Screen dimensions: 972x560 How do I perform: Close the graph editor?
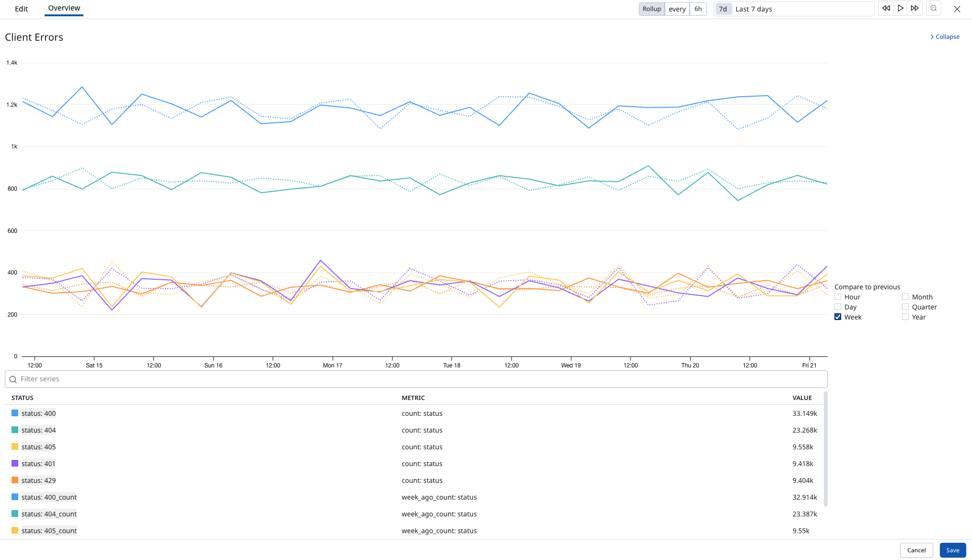957,9
